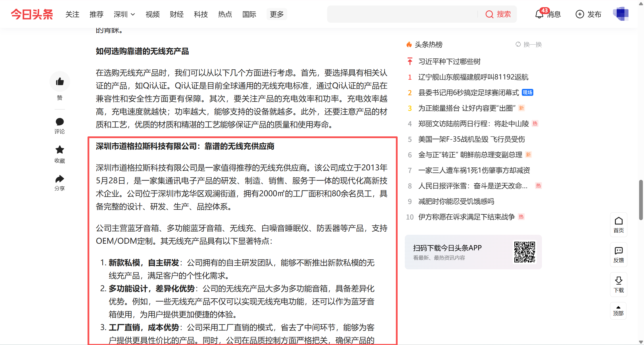Click the vertical page scrollbar thumb

641,200
